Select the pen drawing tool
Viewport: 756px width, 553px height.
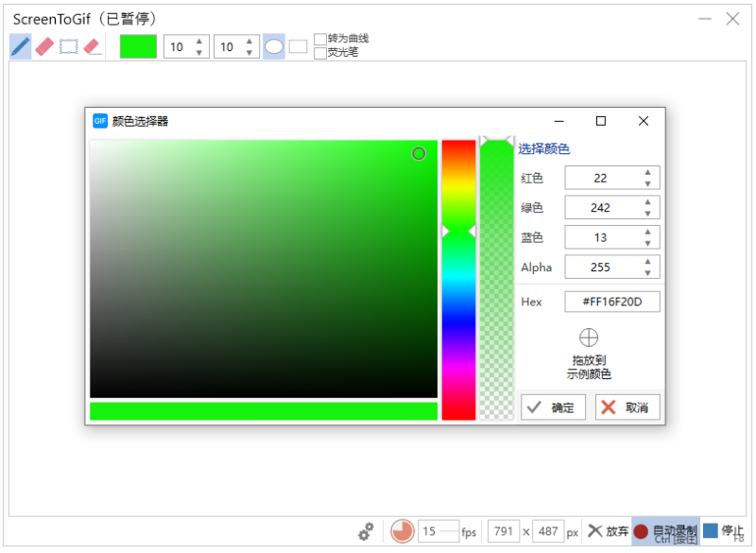tap(20, 46)
